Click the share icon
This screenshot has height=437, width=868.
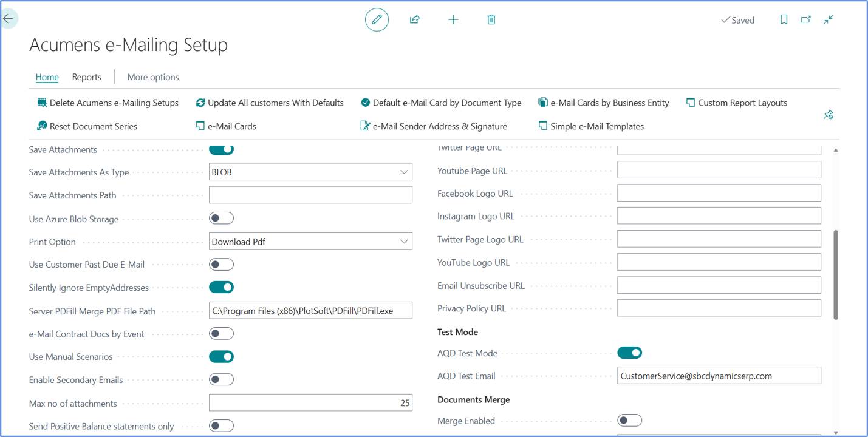pyautogui.click(x=415, y=20)
